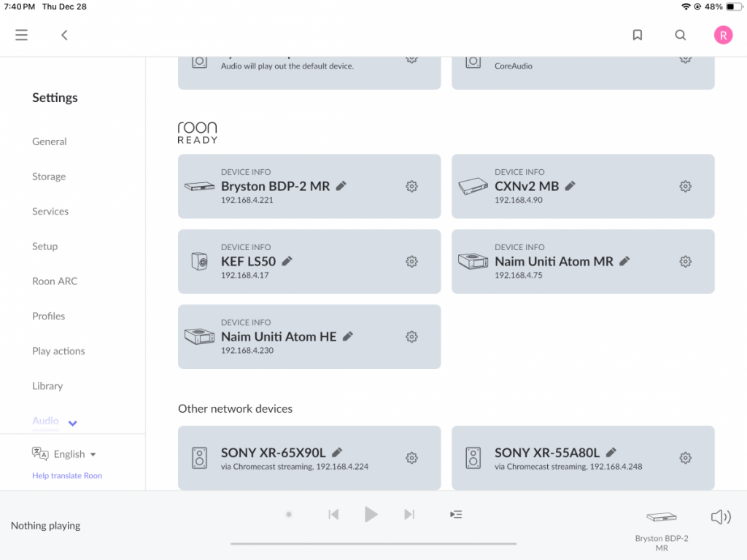Open the Roon ARC settings tab
The height and width of the screenshot is (560, 747).
pos(55,281)
